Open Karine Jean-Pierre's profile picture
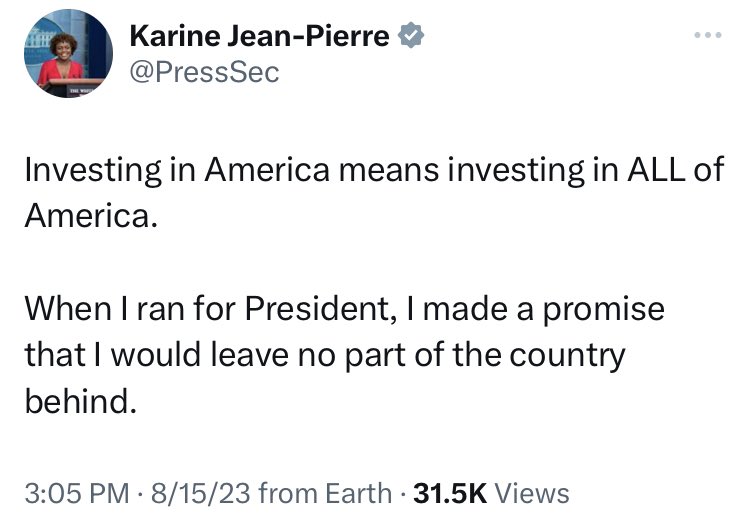The image size is (750, 517). (68, 53)
